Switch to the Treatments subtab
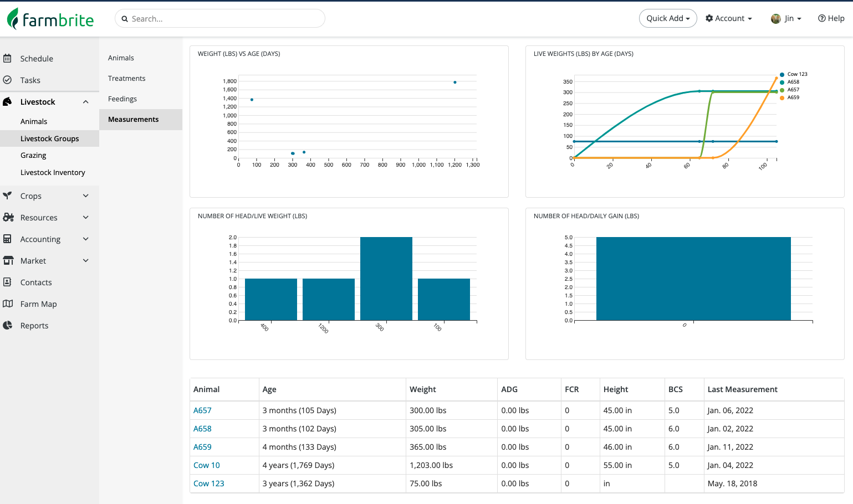The image size is (853, 504). point(127,78)
